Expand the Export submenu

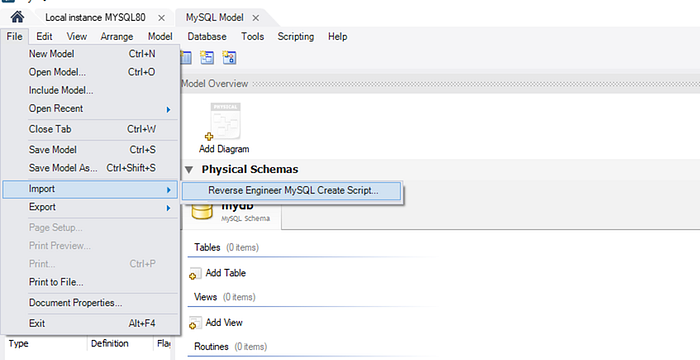click(x=90, y=207)
